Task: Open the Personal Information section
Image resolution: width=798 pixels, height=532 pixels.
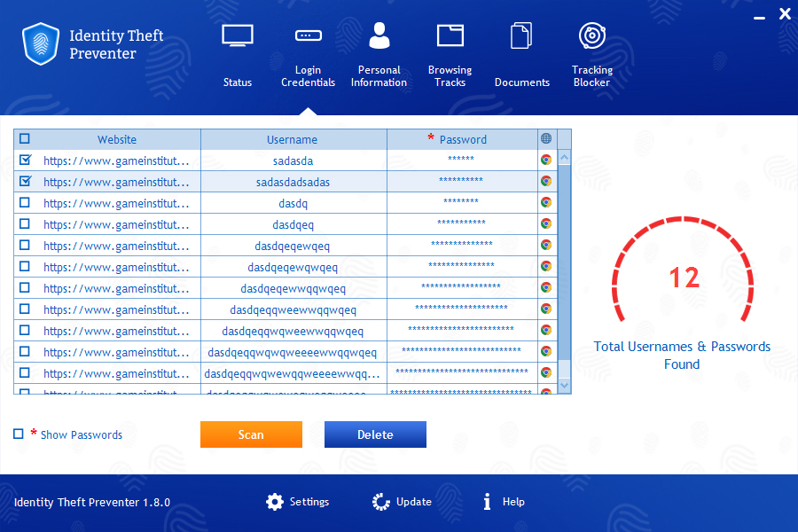Action: point(379,53)
